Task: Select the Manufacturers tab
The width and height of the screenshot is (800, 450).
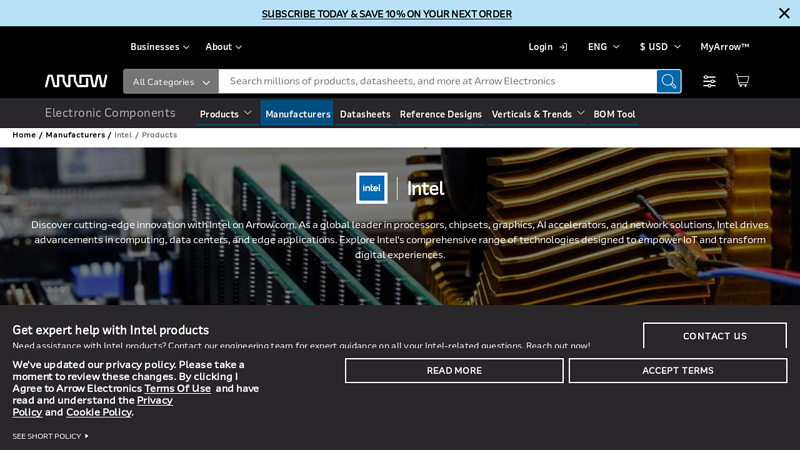Action: (297, 114)
